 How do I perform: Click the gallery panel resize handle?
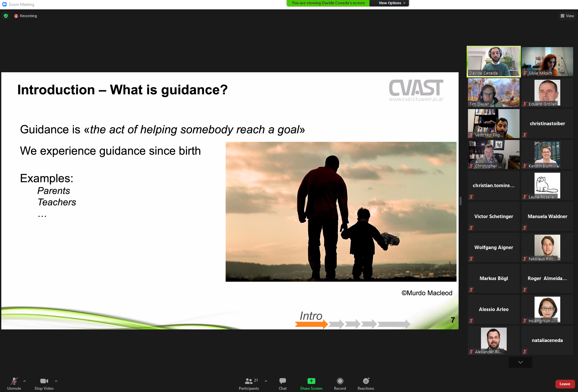tap(461, 201)
